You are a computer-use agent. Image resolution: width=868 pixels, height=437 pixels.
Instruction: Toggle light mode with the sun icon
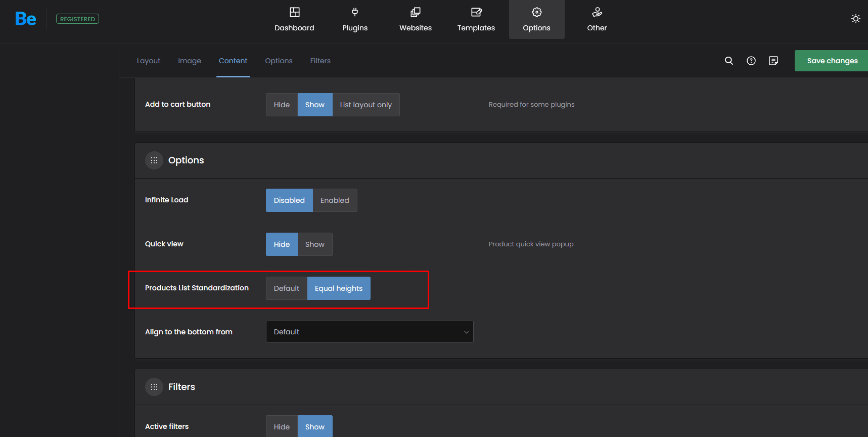click(855, 19)
